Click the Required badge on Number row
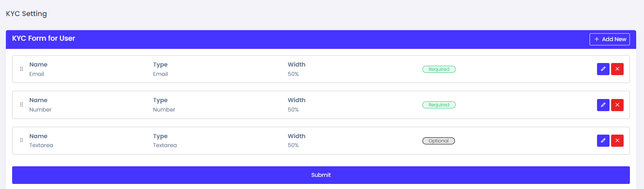644x189 pixels. pos(439,105)
